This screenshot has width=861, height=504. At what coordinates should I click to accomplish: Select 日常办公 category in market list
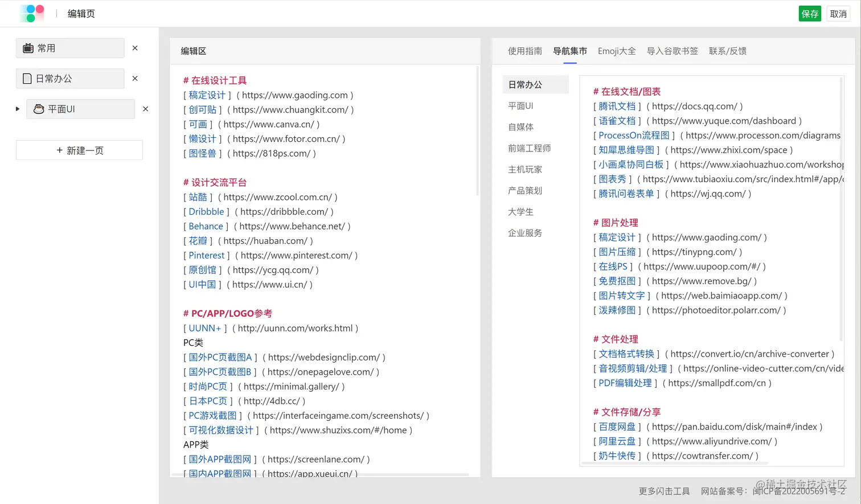[535, 84]
